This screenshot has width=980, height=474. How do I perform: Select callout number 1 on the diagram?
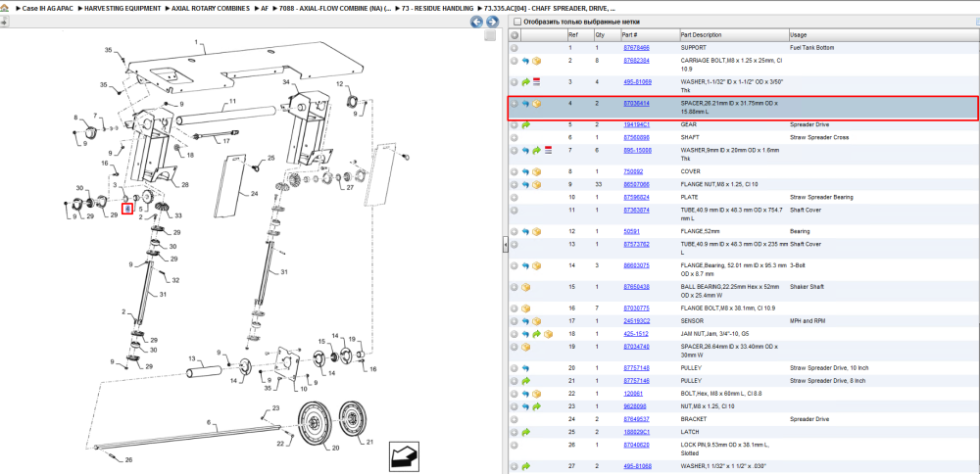point(196,42)
